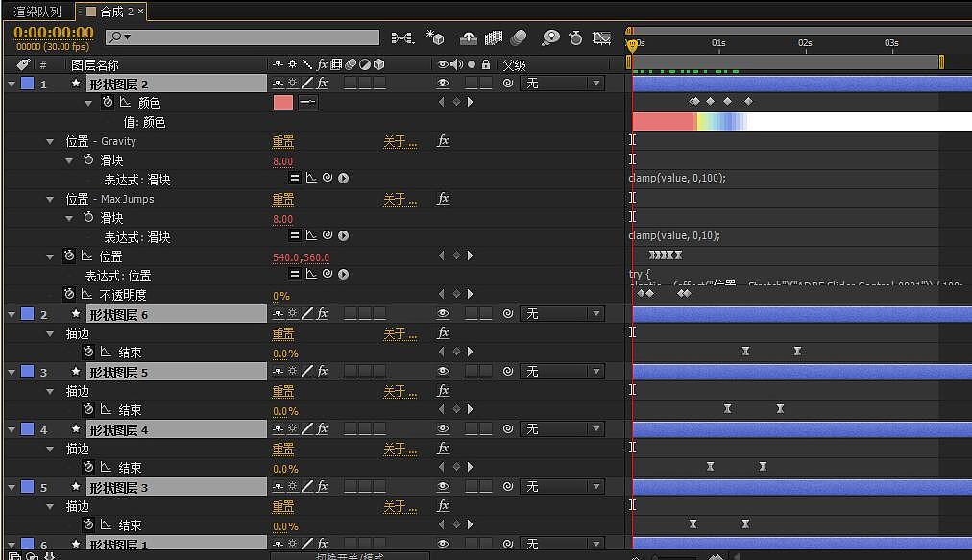The width and height of the screenshot is (972, 560).
Task: Click the layer search input field
Action: click(x=242, y=37)
